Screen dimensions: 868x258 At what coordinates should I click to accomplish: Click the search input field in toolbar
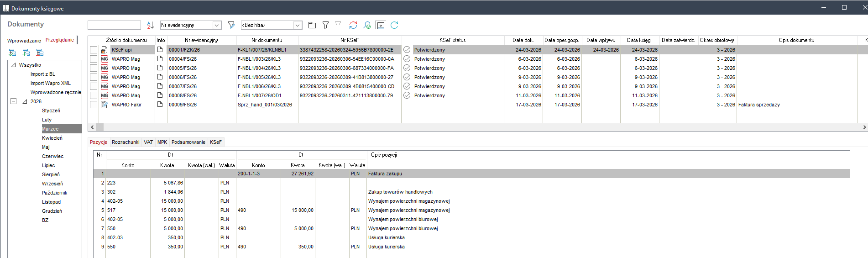click(x=114, y=25)
